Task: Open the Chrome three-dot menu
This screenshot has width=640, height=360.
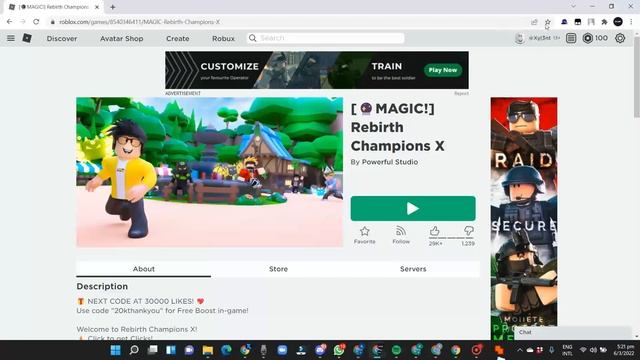Action: [x=631, y=22]
